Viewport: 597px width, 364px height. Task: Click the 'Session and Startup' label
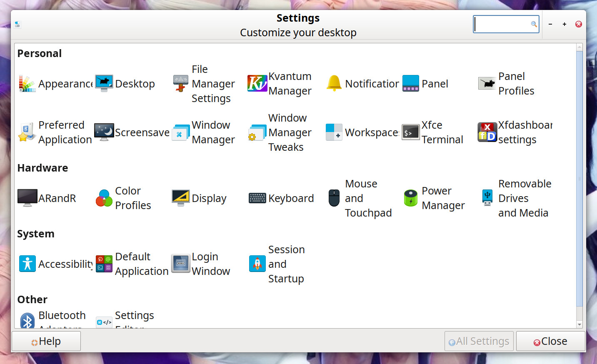(287, 264)
